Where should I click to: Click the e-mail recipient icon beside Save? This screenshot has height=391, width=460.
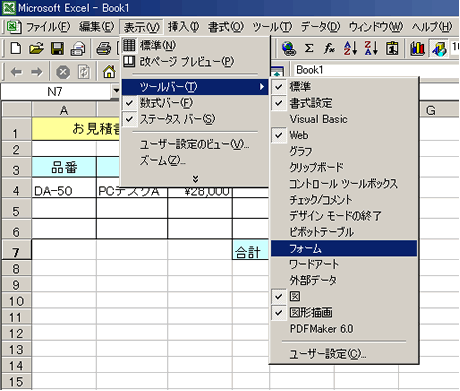tap(78, 49)
